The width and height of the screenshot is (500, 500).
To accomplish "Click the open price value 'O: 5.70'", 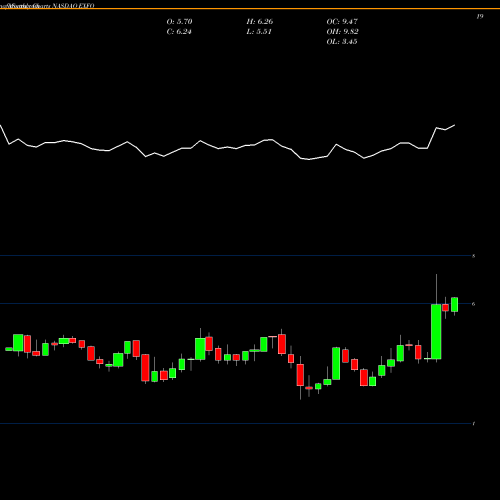I will tap(179, 22).
